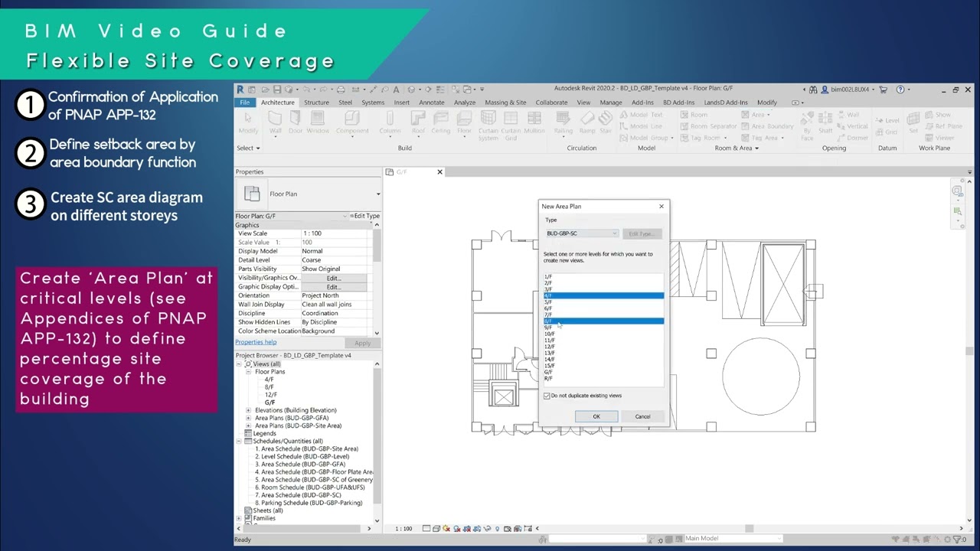This screenshot has width=980, height=551.
Task: Open the Properties help link
Action: (x=256, y=342)
